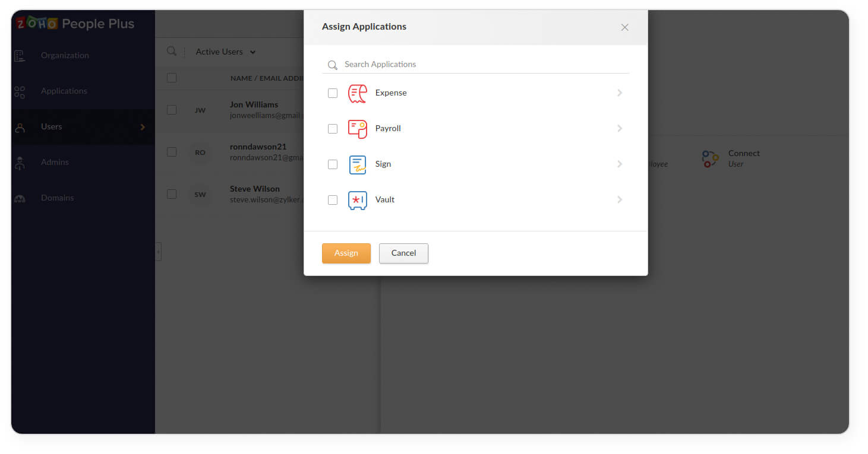Select the Sign application checkbox
Viewport: 868px width, 454px height.
point(333,164)
